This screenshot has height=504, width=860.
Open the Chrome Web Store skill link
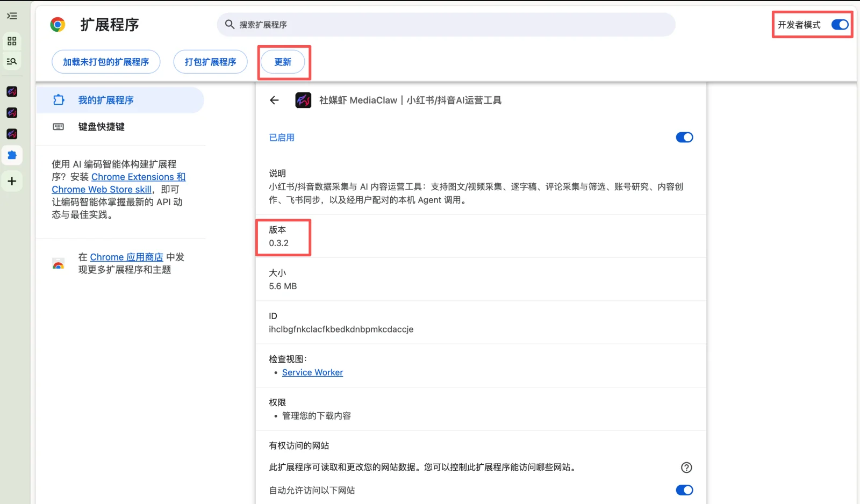(102, 189)
